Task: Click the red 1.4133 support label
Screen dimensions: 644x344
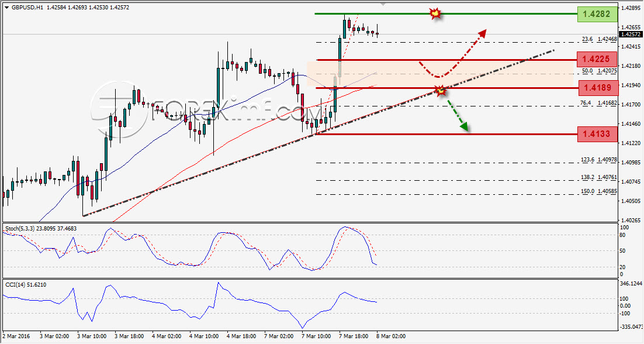Action: coord(597,134)
